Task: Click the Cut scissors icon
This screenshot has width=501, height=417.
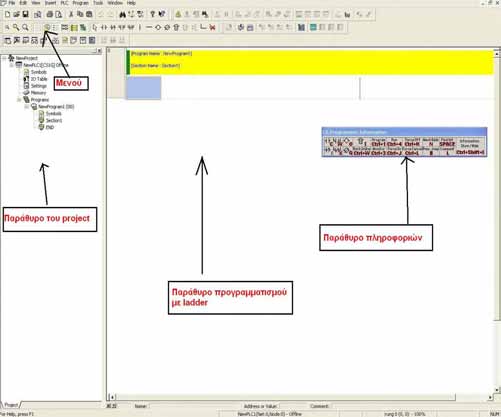Action: click(x=71, y=14)
